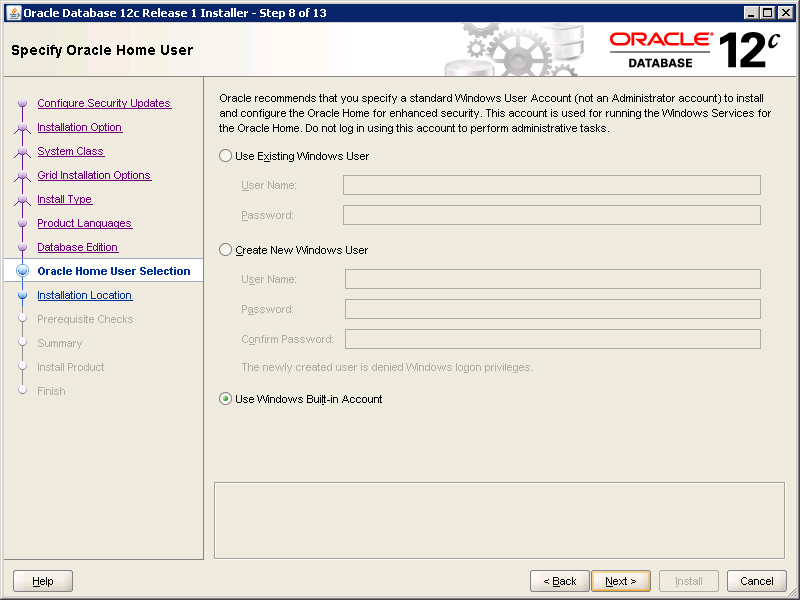Jump to Grid Installation Options step
This screenshot has width=800, height=600.
click(94, 175)
